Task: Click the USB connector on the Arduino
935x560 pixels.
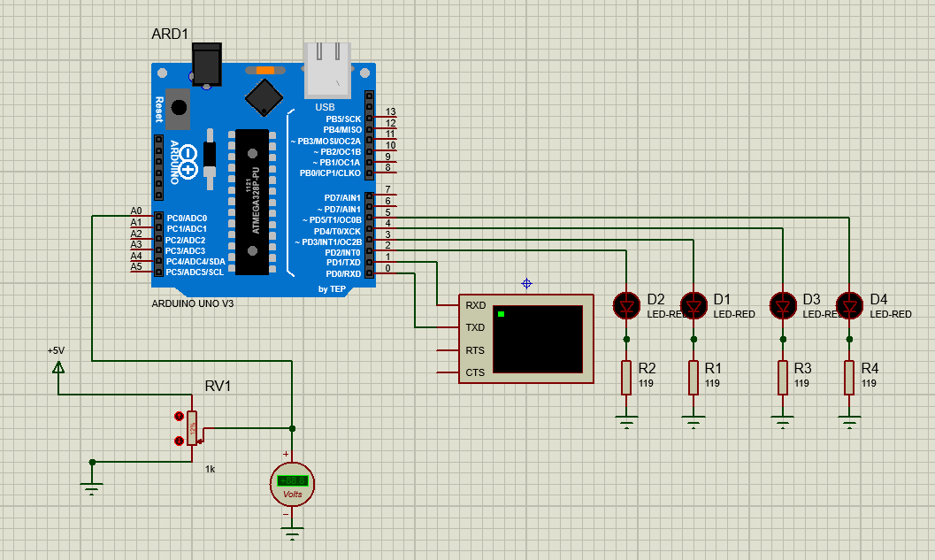Action: [x=327, y=70]
